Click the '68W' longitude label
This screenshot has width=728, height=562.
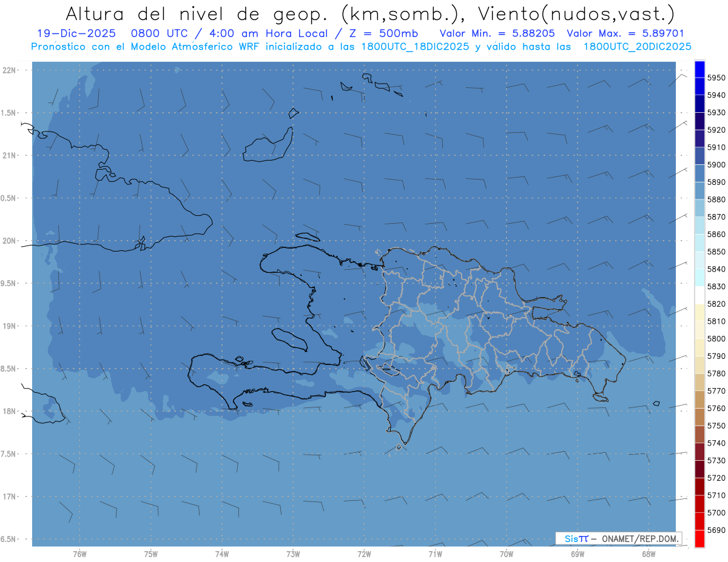[649, 554]
